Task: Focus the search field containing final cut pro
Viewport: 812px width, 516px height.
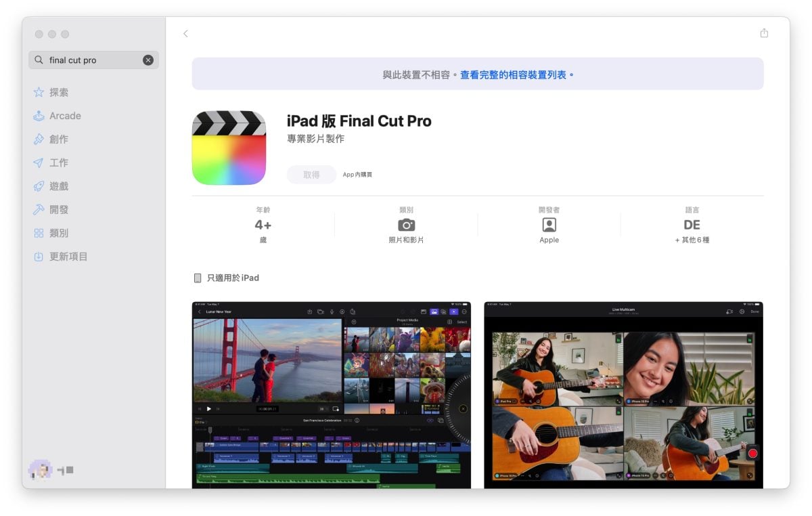Action: coord(93,60)
